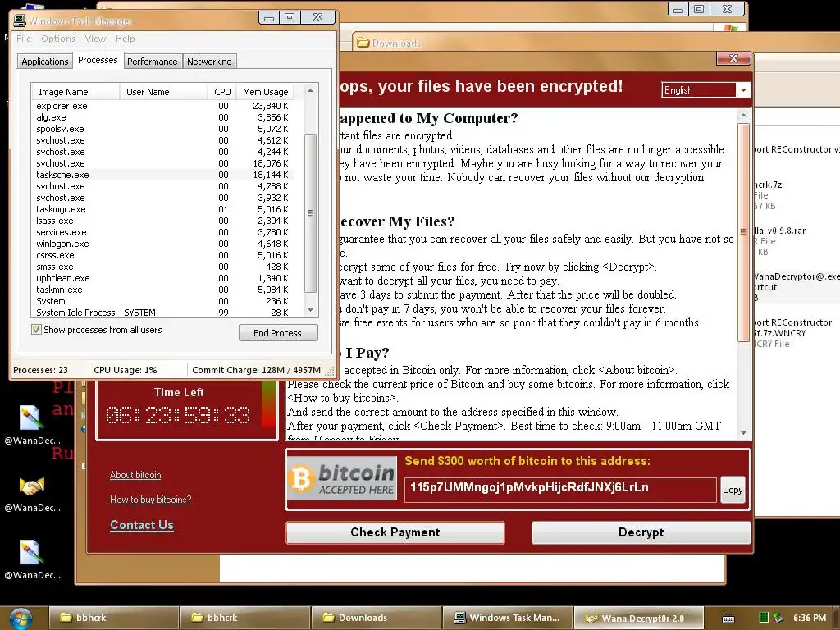Open the first @WanaDec... desktop image icon
Screen dimensions: 840x630
(x=32, y=418)
